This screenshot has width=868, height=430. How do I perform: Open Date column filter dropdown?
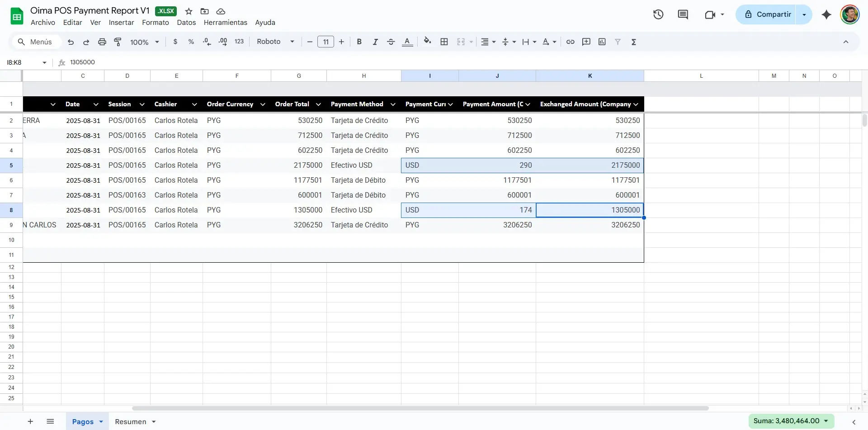click(x=96, y=104)
